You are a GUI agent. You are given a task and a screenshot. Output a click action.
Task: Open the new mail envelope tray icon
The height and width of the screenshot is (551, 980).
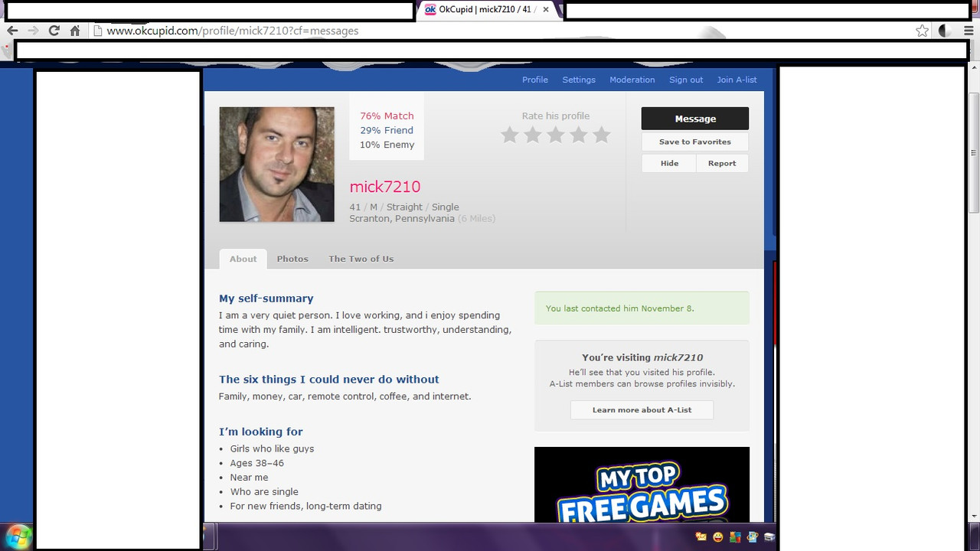click(701, 537)
